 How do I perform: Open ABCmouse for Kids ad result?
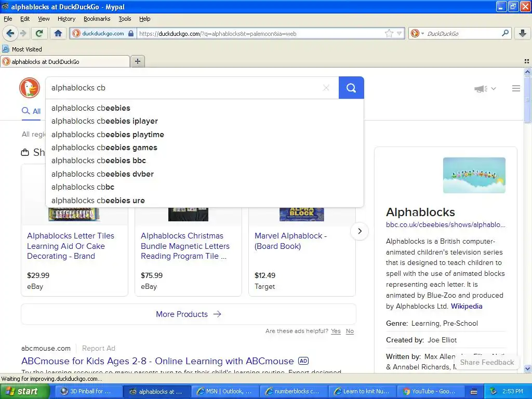point(157,361)
